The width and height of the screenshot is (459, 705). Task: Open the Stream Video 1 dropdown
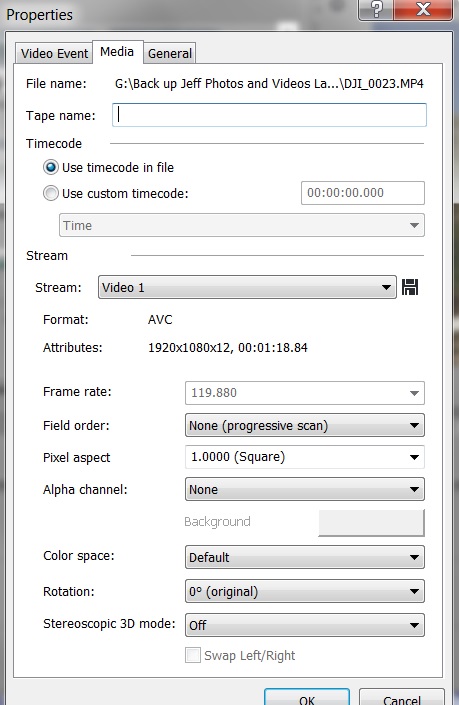(247, 287)
